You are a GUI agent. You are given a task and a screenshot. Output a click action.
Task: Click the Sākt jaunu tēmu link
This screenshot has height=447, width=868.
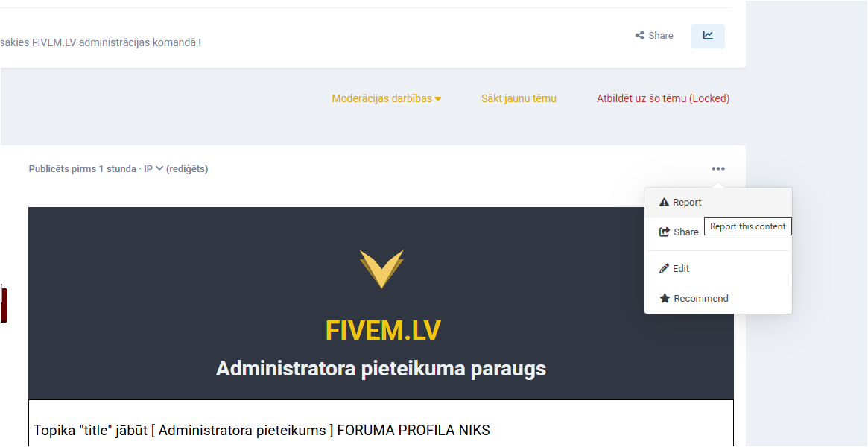pyautogui.click(x=519, y=98)
